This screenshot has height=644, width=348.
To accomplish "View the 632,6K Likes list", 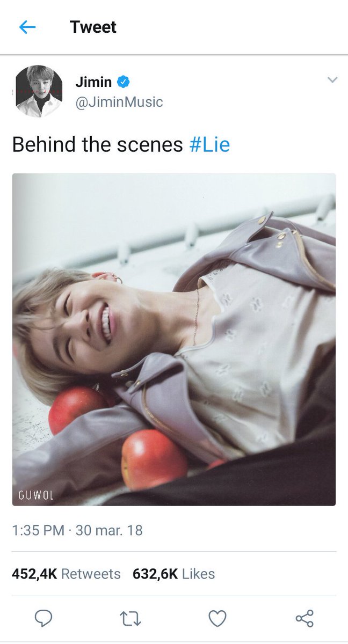I will (174, 574).
